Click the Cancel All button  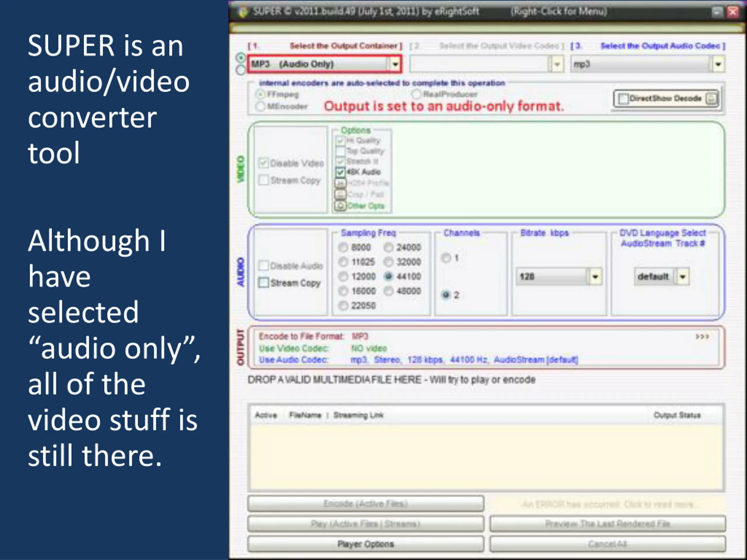pos(608,544)
